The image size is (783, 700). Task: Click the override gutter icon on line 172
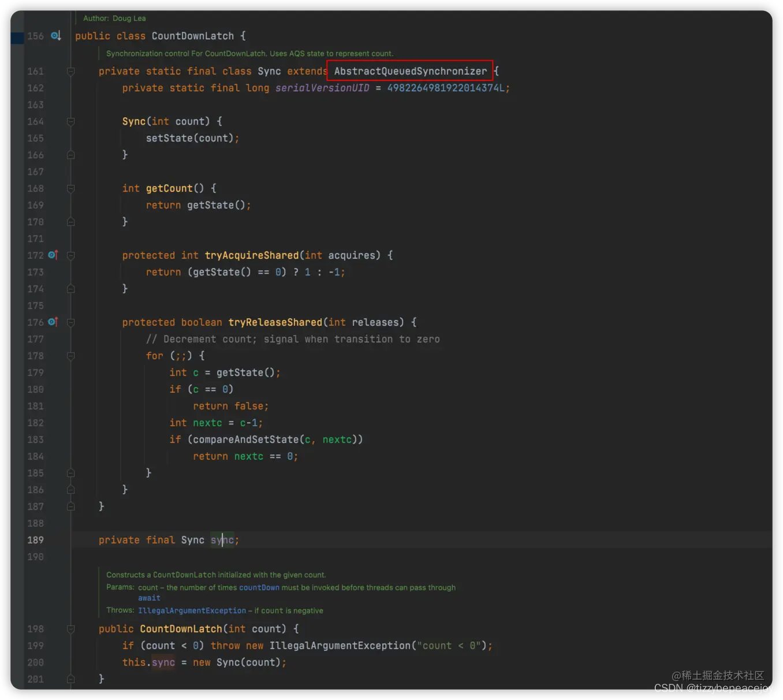53,255
